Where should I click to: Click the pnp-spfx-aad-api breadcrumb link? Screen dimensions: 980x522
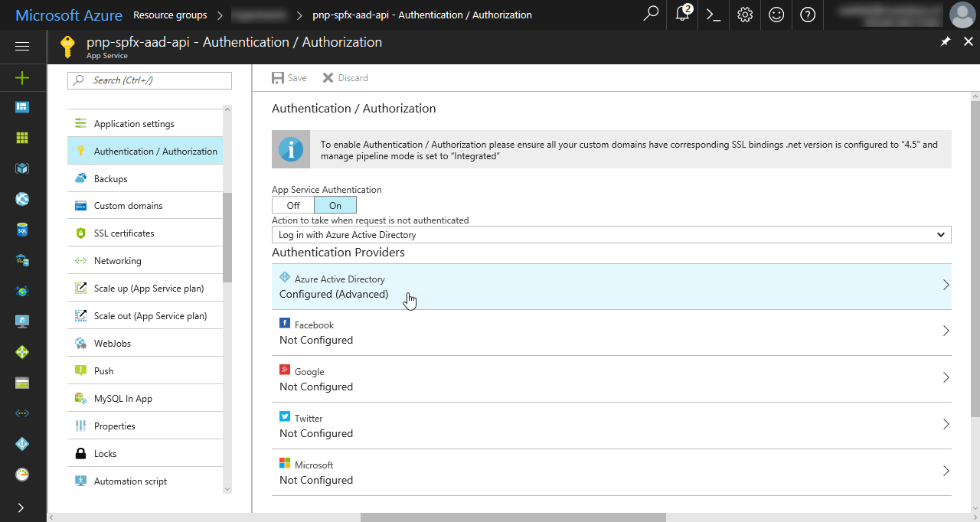[423, 15]
